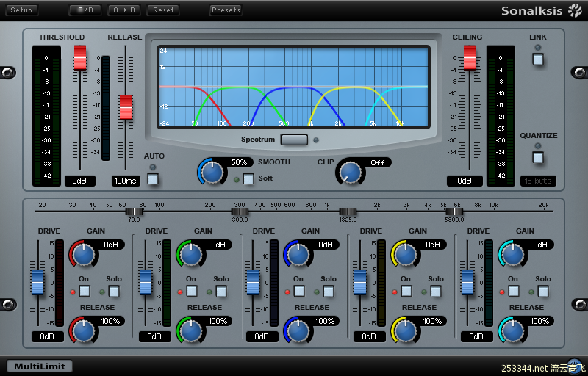
Task: Click the 5800.0 crossover handle
Action: click(454, 211)
